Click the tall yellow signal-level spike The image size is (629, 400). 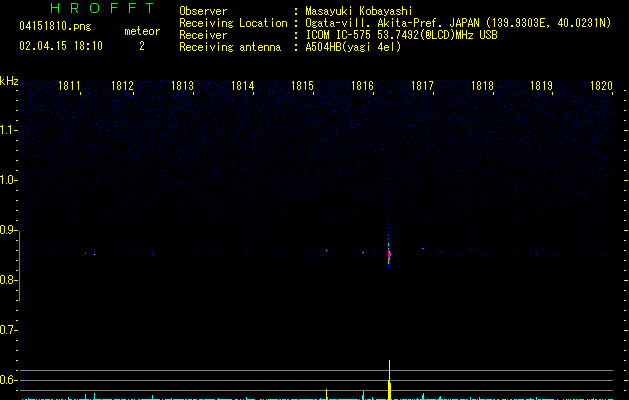389,380
